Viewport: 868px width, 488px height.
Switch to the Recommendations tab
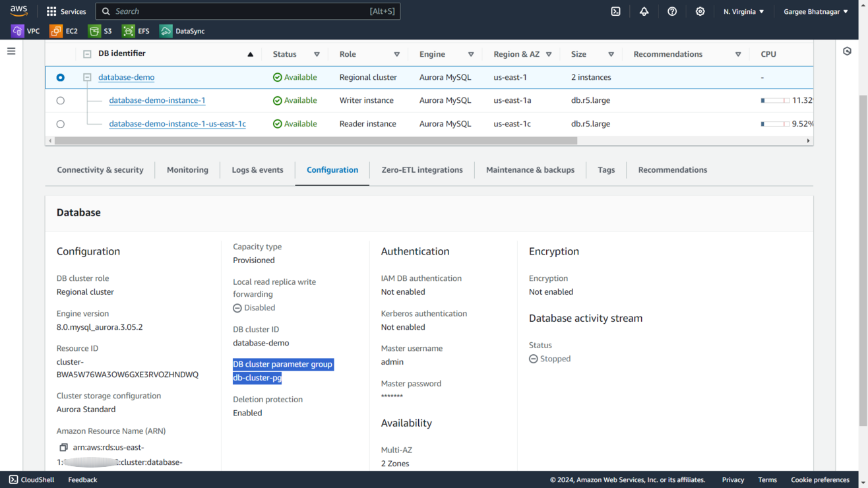673,170
